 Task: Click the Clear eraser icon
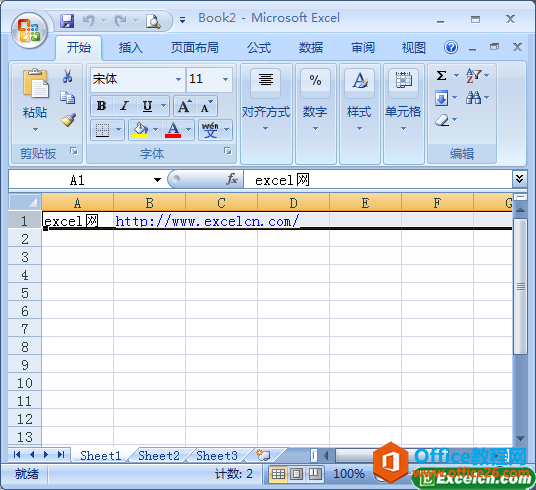[x=442, y=120]
